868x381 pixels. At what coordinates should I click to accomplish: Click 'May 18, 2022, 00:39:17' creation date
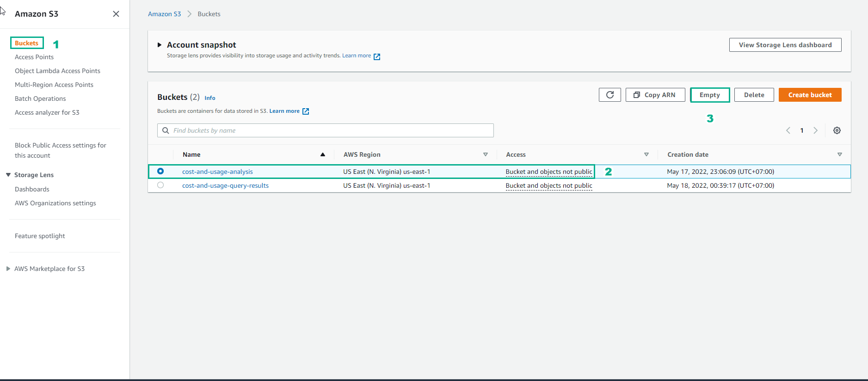[720, 185]
